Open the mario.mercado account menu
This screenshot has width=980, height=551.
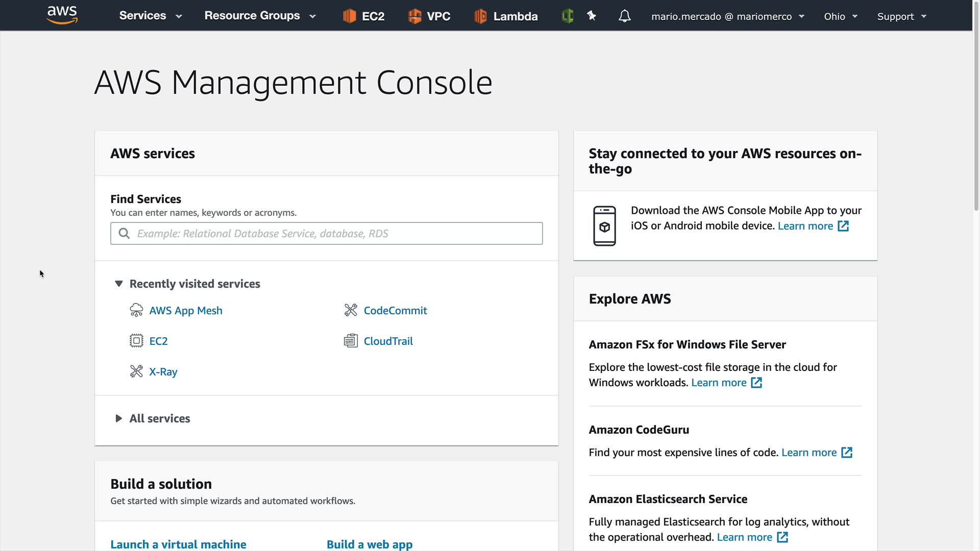click(x=727, y=16)
